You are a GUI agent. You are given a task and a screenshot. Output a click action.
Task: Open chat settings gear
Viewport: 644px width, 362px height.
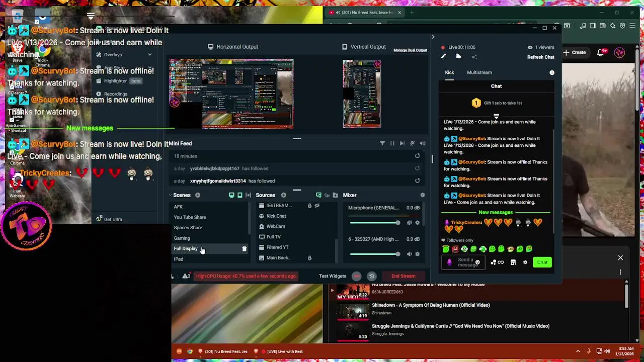coord(525,262)
